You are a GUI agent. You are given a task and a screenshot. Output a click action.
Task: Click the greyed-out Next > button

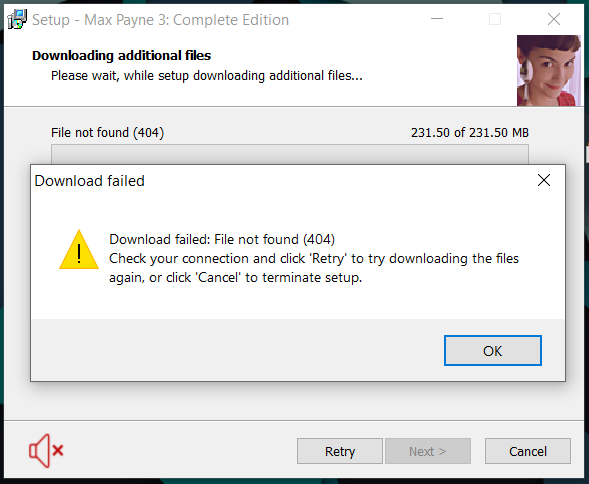[x=428, y=451]
